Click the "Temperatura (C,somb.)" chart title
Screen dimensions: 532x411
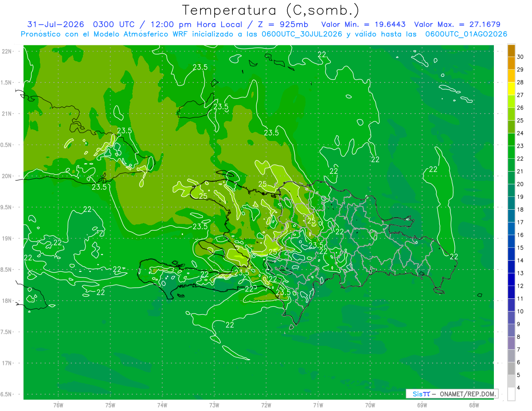tap(271, 10)
